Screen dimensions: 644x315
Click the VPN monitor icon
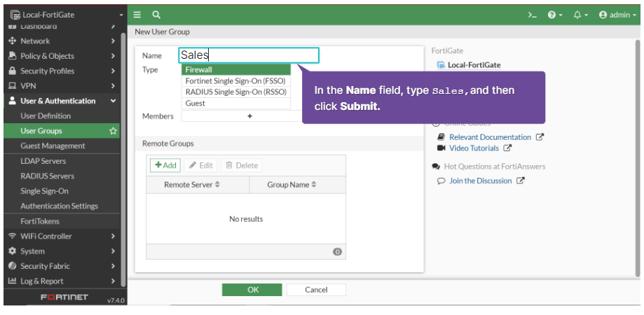[12, 86]
